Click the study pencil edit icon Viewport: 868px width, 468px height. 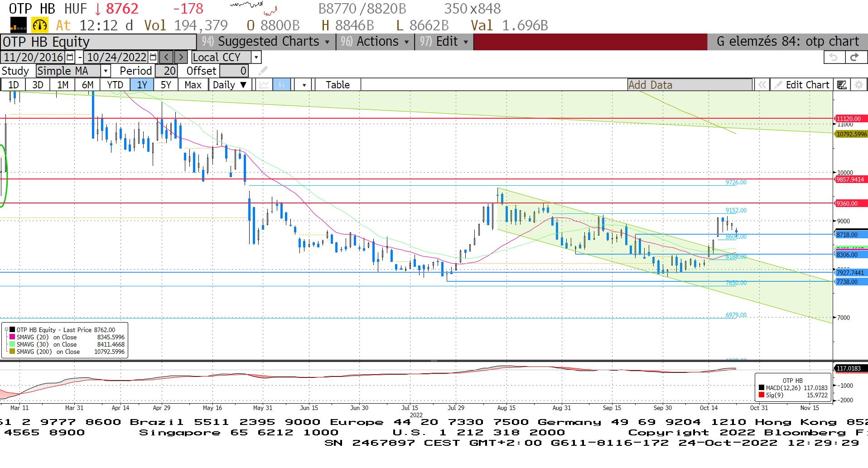263,71
